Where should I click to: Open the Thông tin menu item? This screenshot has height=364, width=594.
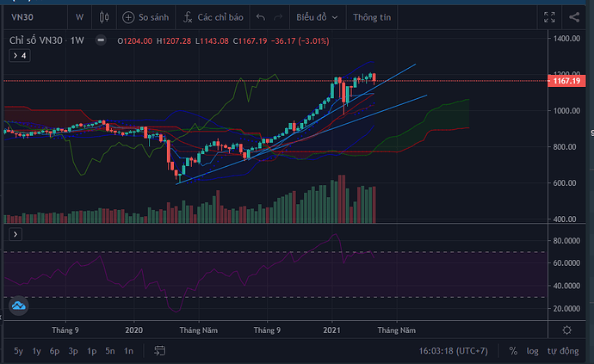click(372, 16)
